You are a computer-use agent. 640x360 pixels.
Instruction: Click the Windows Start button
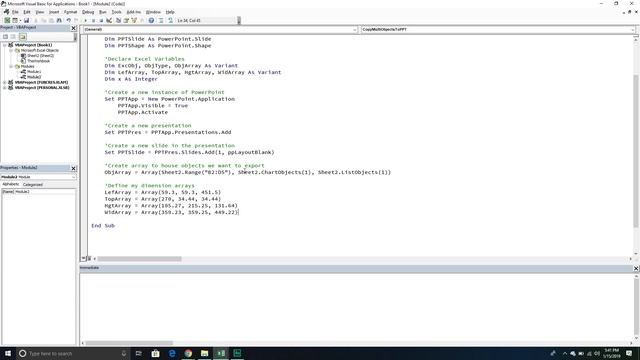[x=8, y=353]
